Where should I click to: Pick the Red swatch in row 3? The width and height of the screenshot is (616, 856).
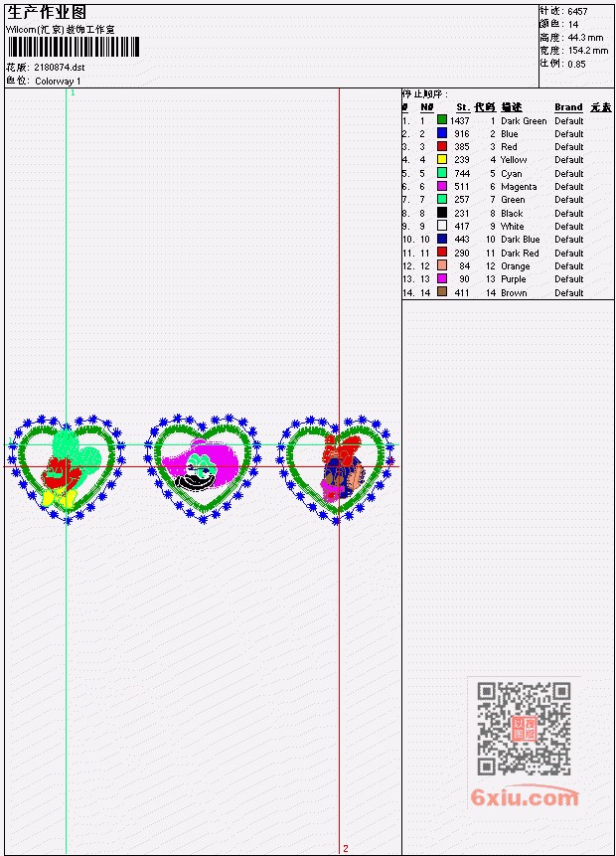pyautogui.click(x=442, y=146)
